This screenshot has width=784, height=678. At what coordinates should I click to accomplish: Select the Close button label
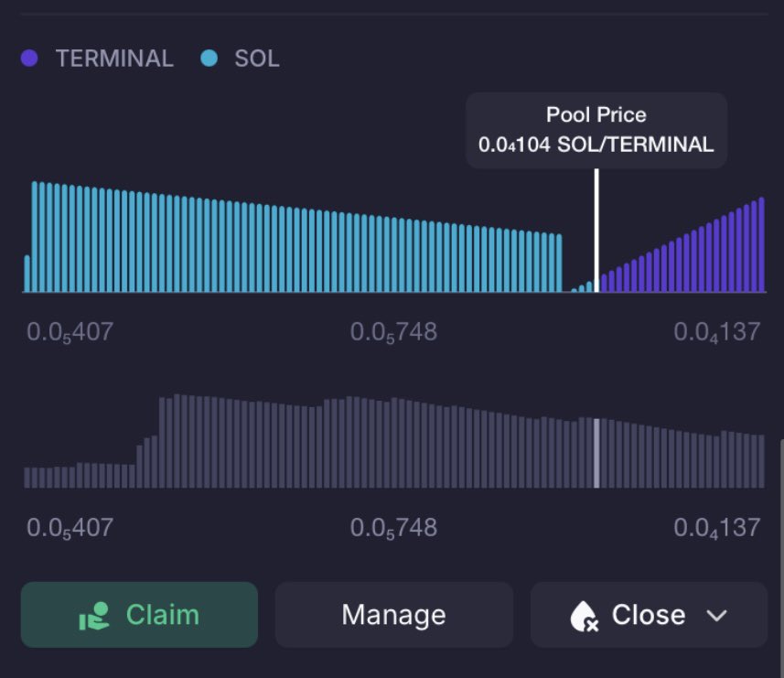point(649,615)
